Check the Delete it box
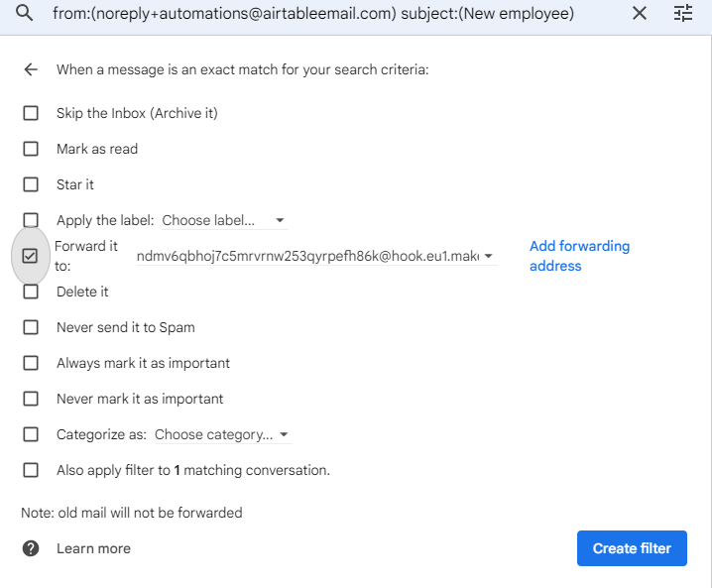712x588 pixels. (31, 292)
